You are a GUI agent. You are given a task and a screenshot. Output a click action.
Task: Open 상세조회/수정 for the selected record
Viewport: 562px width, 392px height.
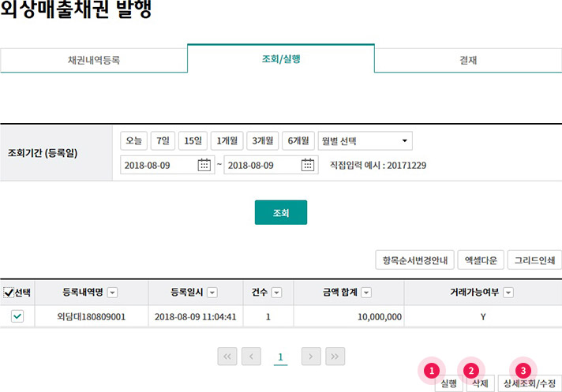point(529,383)
